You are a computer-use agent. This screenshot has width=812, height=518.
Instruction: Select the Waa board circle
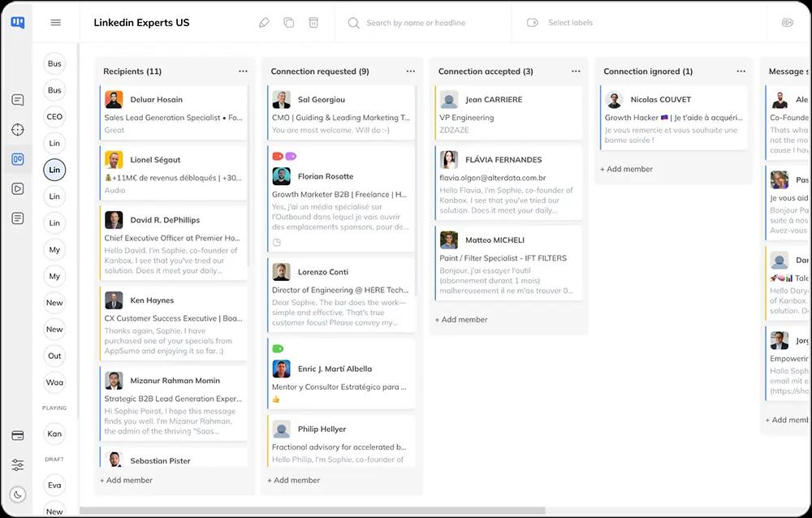pyautogui.click(x=54, y=382)
